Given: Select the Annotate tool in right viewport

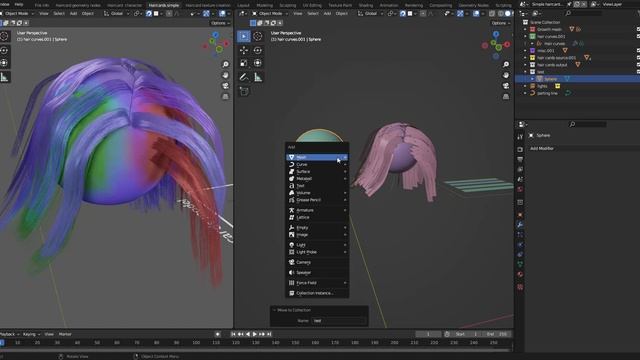Looking at the screenshot, I should coord(244,77).
